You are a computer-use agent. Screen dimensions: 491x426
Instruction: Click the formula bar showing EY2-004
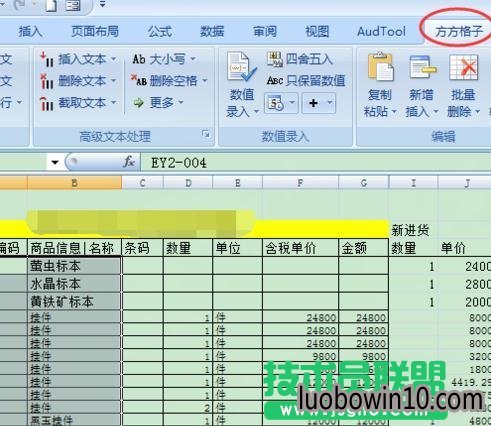coord(315,163)
